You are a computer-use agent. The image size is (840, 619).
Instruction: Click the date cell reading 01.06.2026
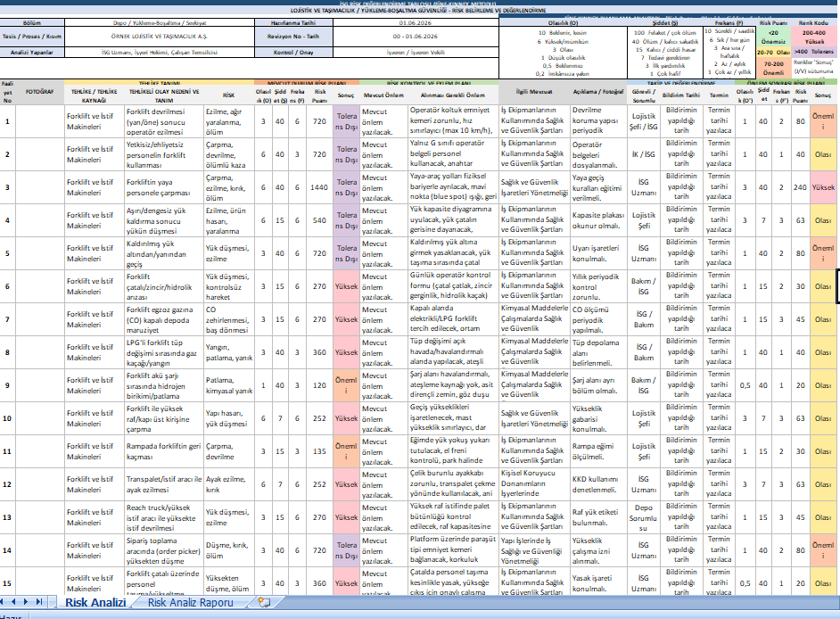point(416,22)
